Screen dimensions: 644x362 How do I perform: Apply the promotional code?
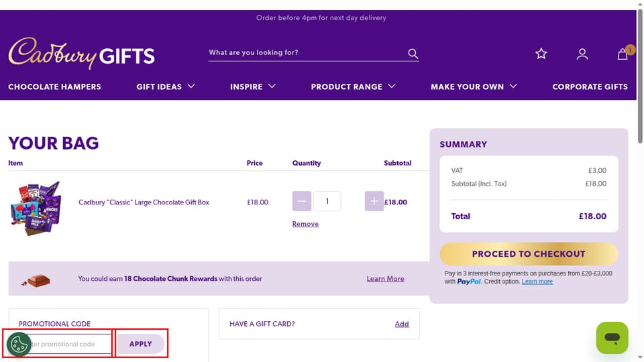point(141,344)
